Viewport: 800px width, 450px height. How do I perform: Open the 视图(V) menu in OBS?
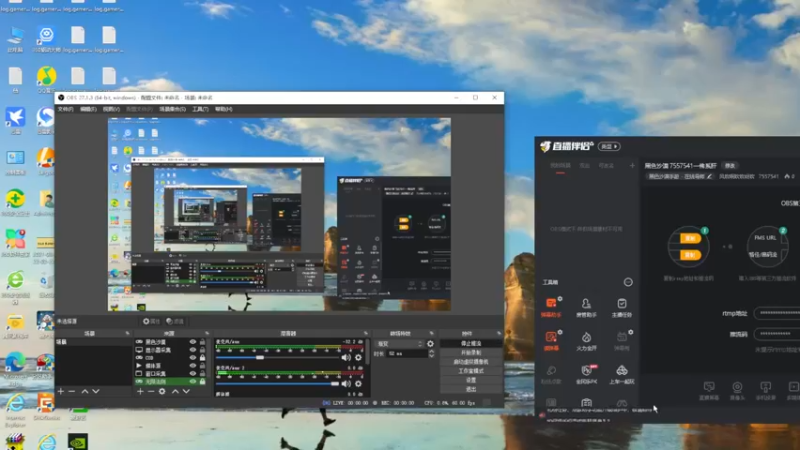pos(111,109)
